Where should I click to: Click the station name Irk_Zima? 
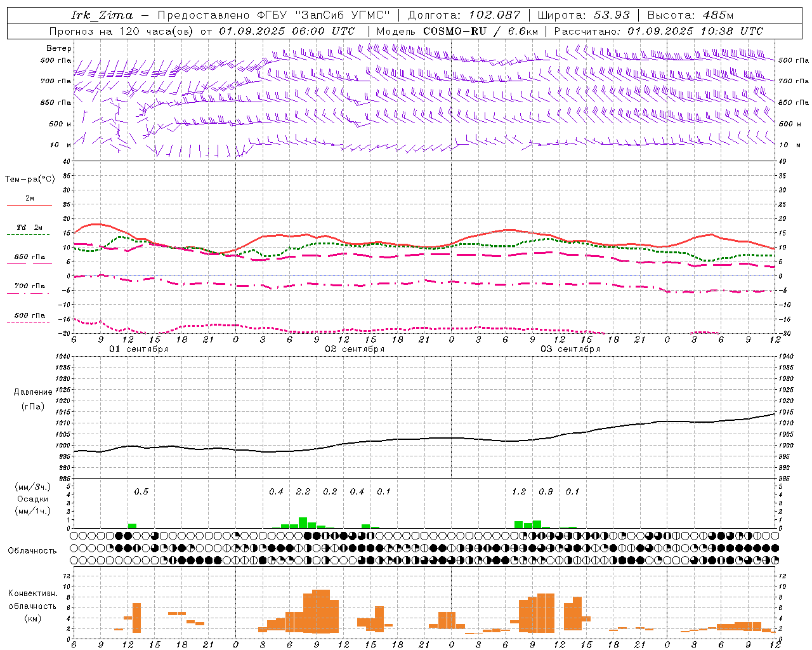(x=102, y=15)
